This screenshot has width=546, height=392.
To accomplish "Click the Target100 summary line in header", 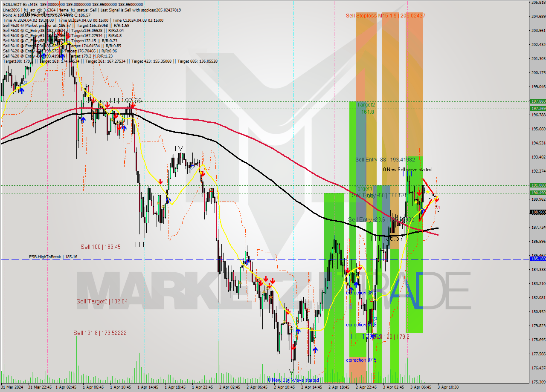I will pos(110,61).
